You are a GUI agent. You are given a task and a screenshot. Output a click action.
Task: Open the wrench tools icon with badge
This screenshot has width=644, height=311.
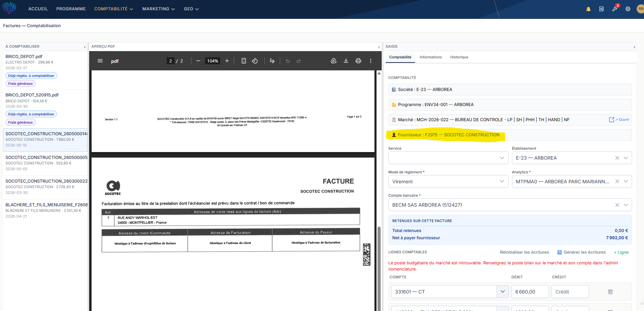click(615, 9)
